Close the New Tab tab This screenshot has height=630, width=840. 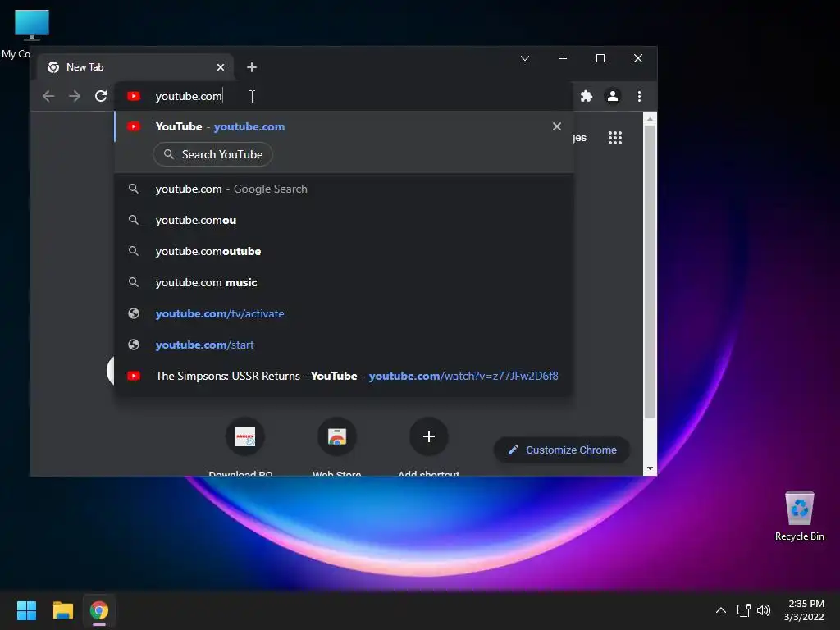click(x=221, y=67)
